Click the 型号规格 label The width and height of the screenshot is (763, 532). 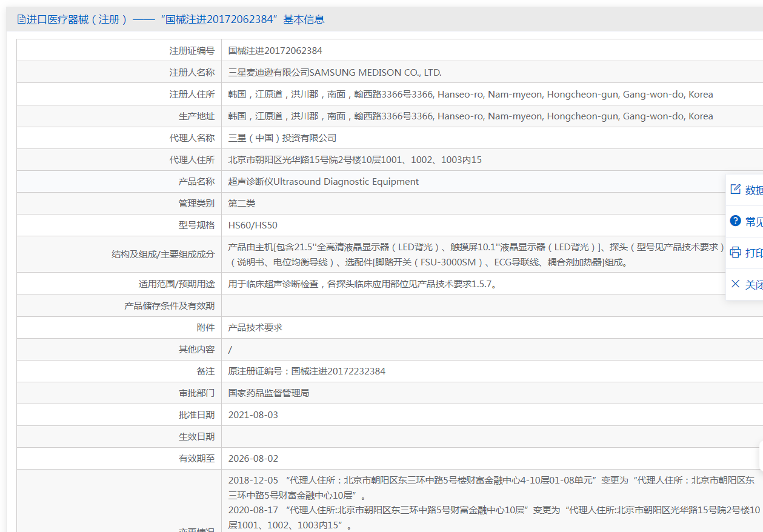196,225
